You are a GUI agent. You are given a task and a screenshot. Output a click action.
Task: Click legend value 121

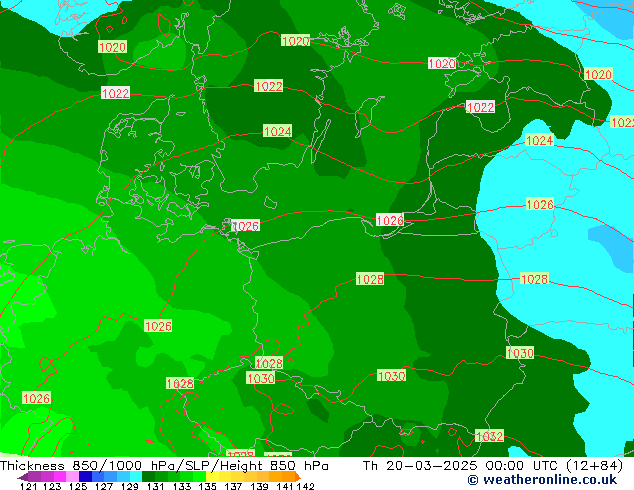point(30,486)
